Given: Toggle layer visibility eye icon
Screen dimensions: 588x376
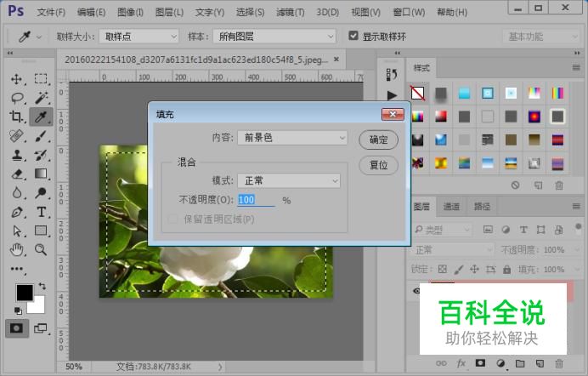Looking at the screenshot, I should click(x=416, y=290).
